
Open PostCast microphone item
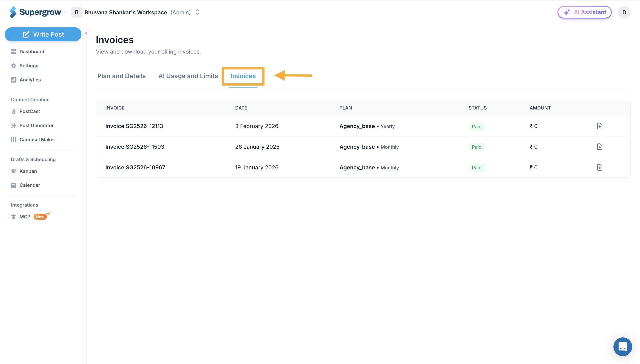(25, 111)
